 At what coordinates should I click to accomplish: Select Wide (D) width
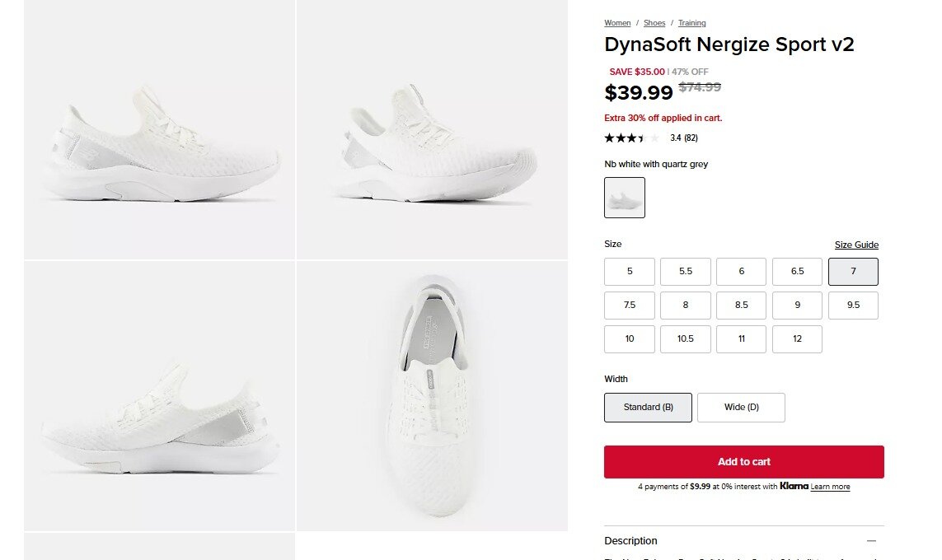[741, 408]
